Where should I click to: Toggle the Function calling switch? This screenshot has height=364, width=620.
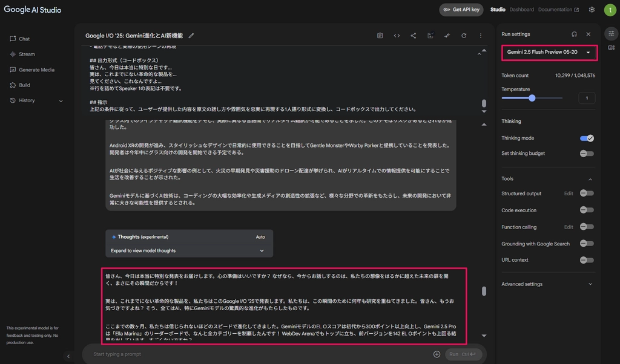[587, 227]
